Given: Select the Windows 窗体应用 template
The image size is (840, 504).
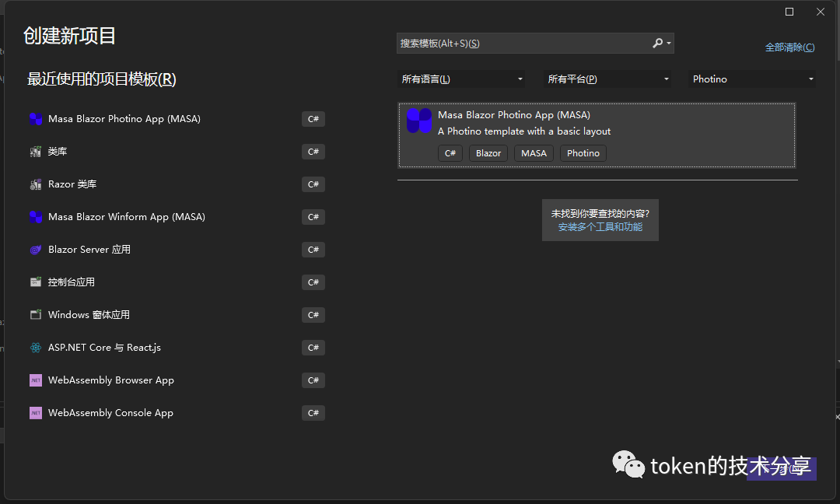Looking at the screenshot, I should pyautogui.click(x=177, y=315).
